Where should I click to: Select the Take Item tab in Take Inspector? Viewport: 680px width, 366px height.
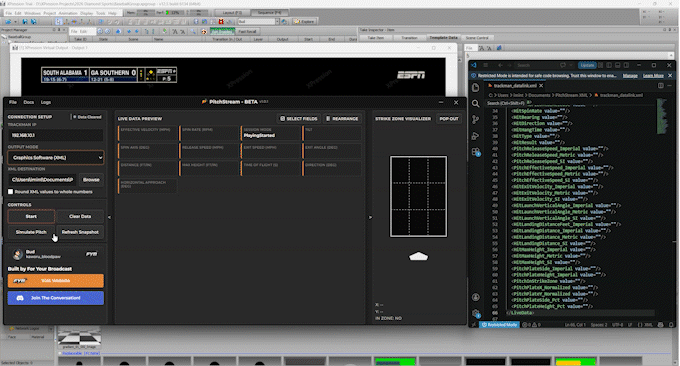(376, 38)
